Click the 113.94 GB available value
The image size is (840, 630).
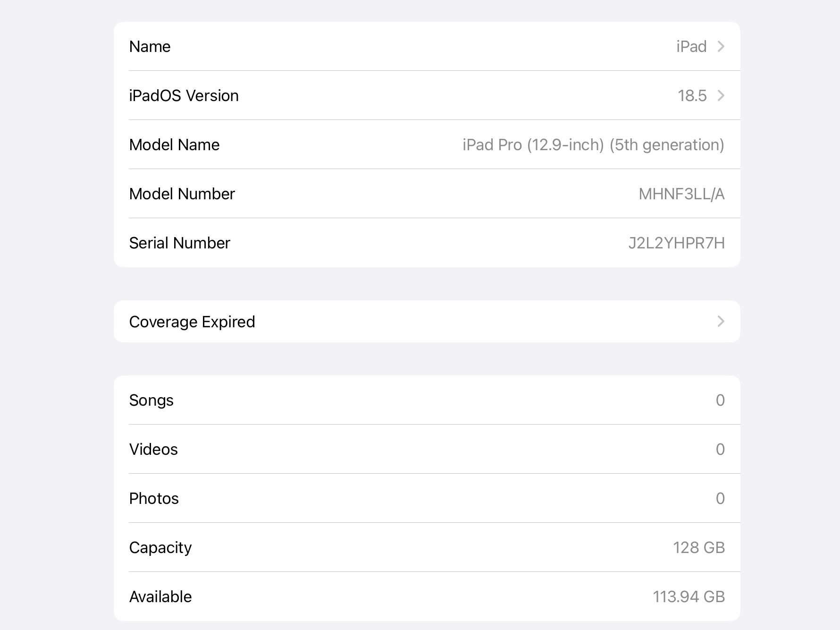click(689, 596)
